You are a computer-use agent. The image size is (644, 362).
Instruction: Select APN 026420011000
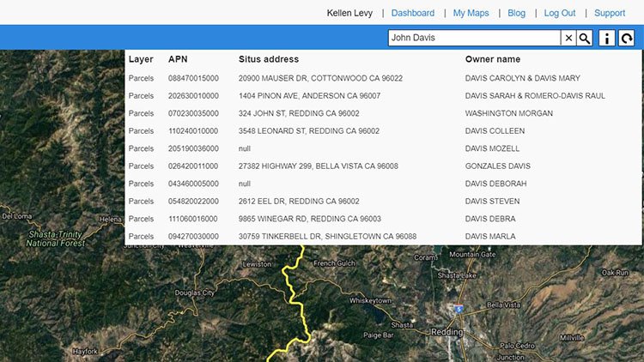(x=193, y=166)
